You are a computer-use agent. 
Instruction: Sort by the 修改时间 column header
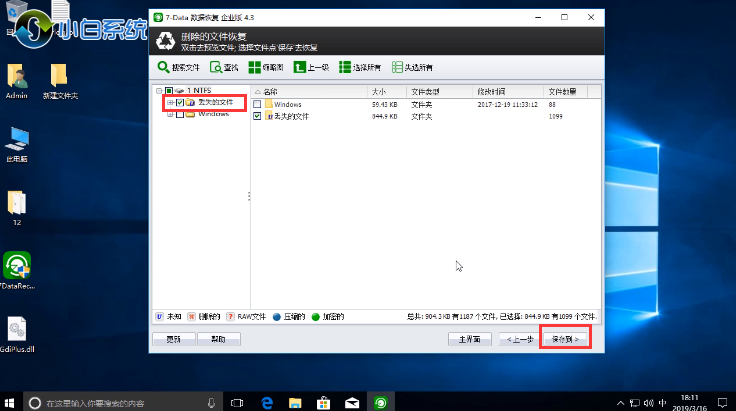click(x=508, y=91)
